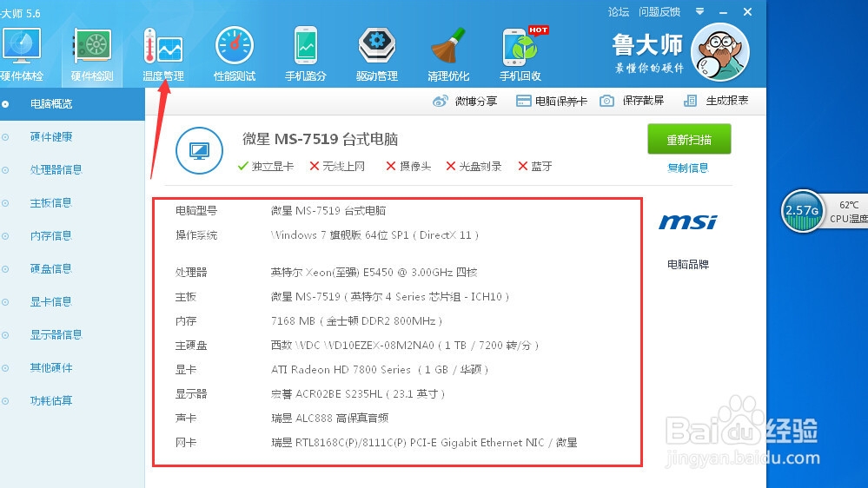Click Windows 7 旗舰版 operating system value
The height and width of the screenshot is (488, 868).
pos(374,235)
